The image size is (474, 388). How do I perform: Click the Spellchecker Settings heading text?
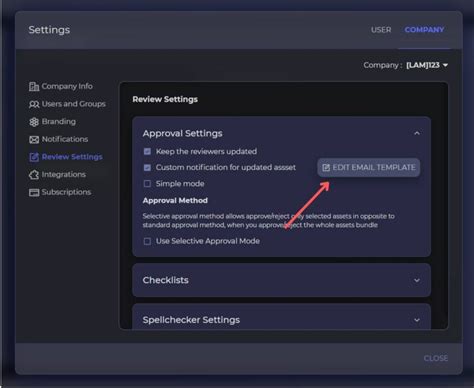(x=191, y=320)
